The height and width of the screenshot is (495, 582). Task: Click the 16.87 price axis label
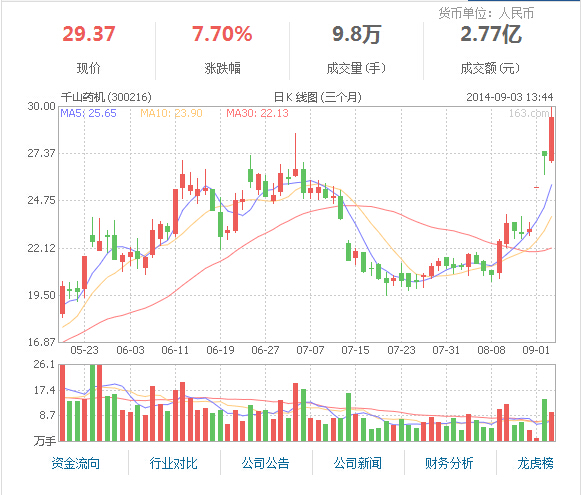click(41, 342)
